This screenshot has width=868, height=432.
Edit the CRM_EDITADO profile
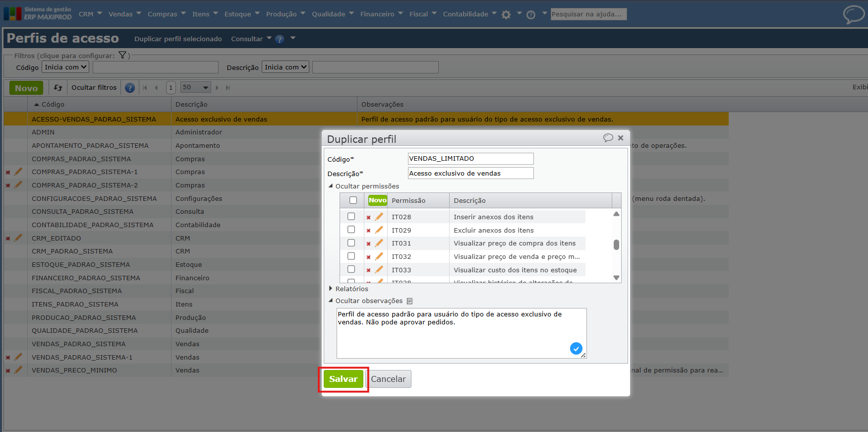[x=18, y=238]
